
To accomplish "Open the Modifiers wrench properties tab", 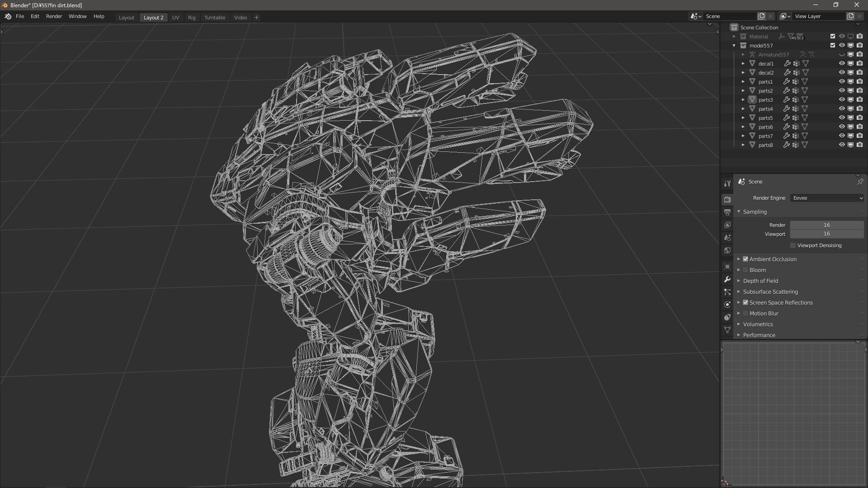I will point(727,279).
